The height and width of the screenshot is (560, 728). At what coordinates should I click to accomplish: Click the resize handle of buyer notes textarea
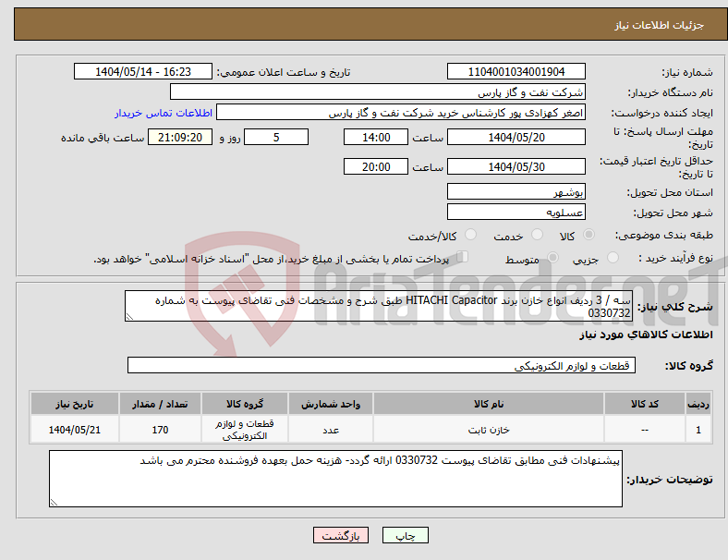(54, 503)
